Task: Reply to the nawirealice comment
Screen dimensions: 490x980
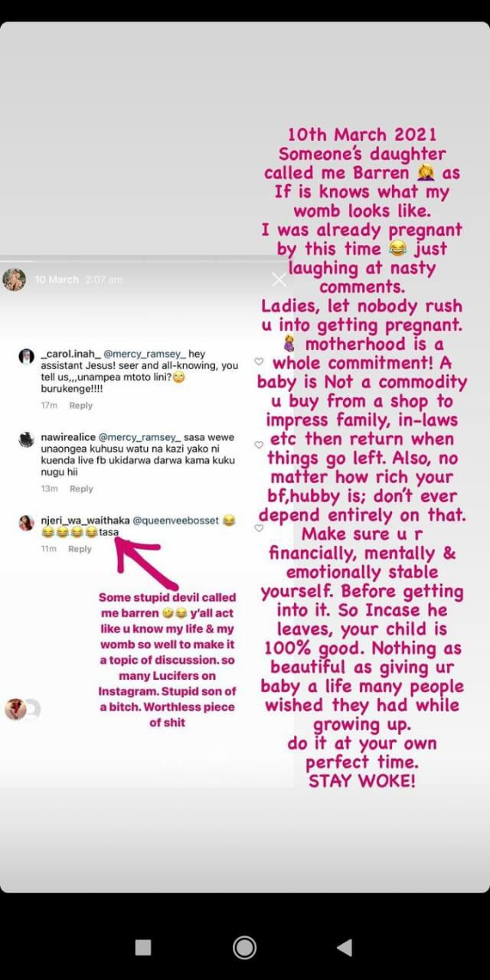Action: pos(80,488)
